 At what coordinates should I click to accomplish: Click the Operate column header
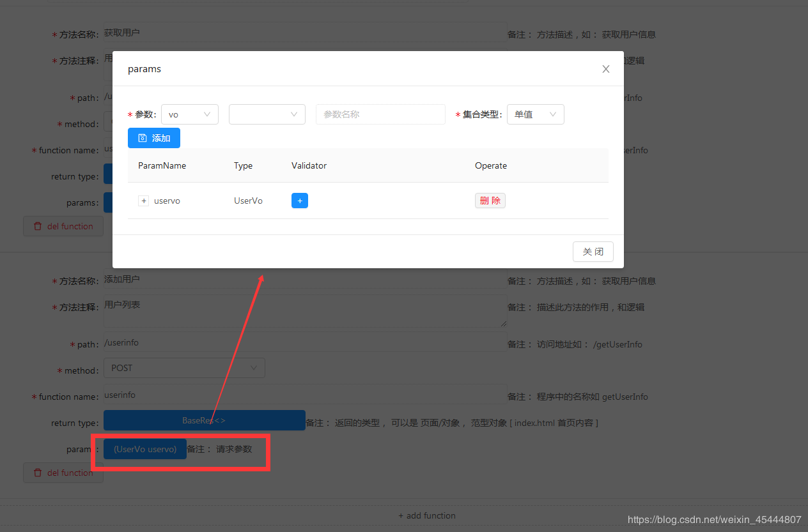coord(491,165)
